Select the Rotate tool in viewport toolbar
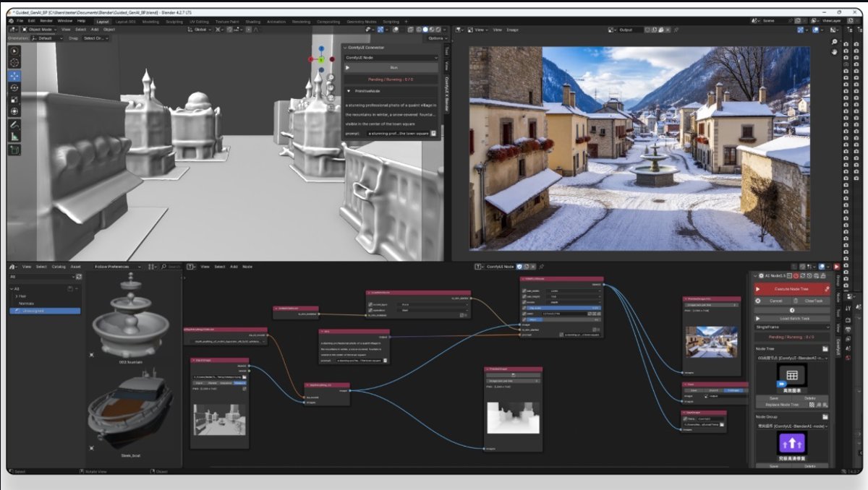The image size is (868, 490). point(14,87)
